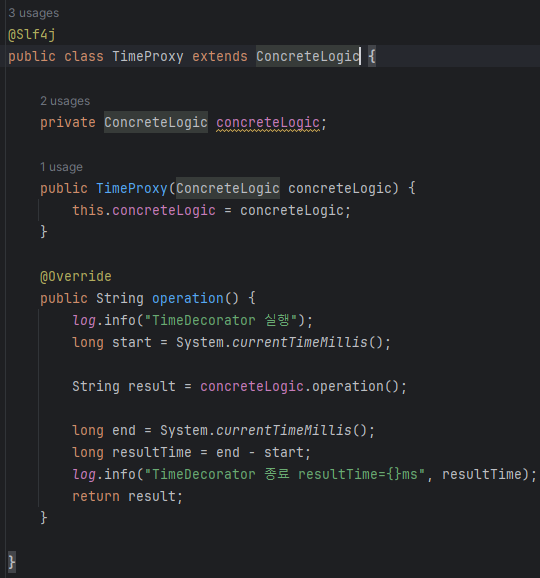
Task: Click currentTimeMillis on the "long end" line
Action: (x=284, y=431)
